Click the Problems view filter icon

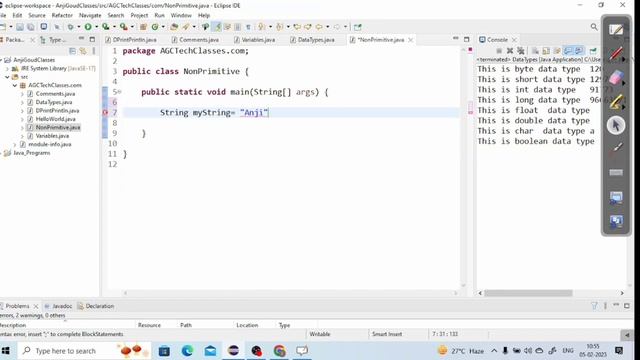(594, 306)
